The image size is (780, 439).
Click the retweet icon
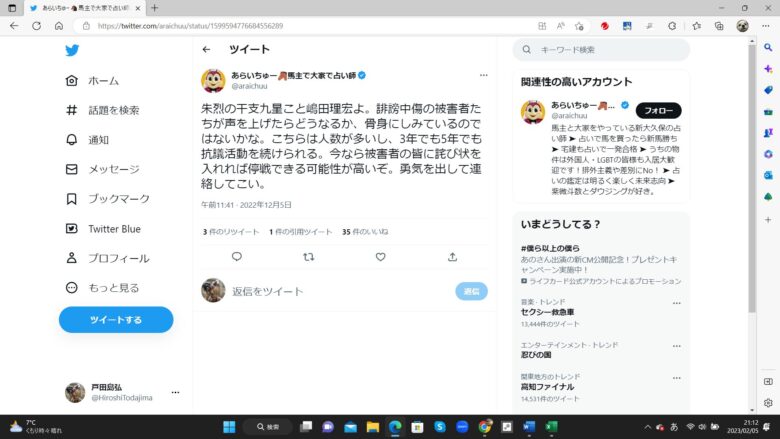click(x=308, y=257)
